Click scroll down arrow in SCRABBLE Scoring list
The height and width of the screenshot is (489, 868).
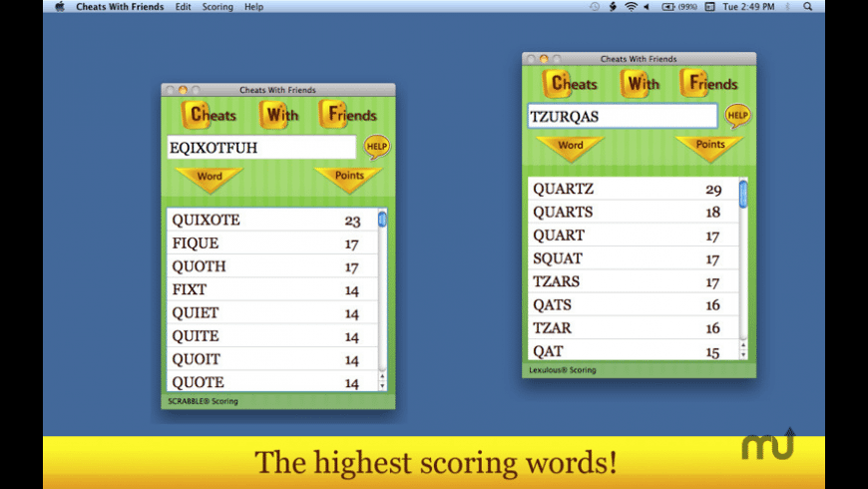(382, 386)
